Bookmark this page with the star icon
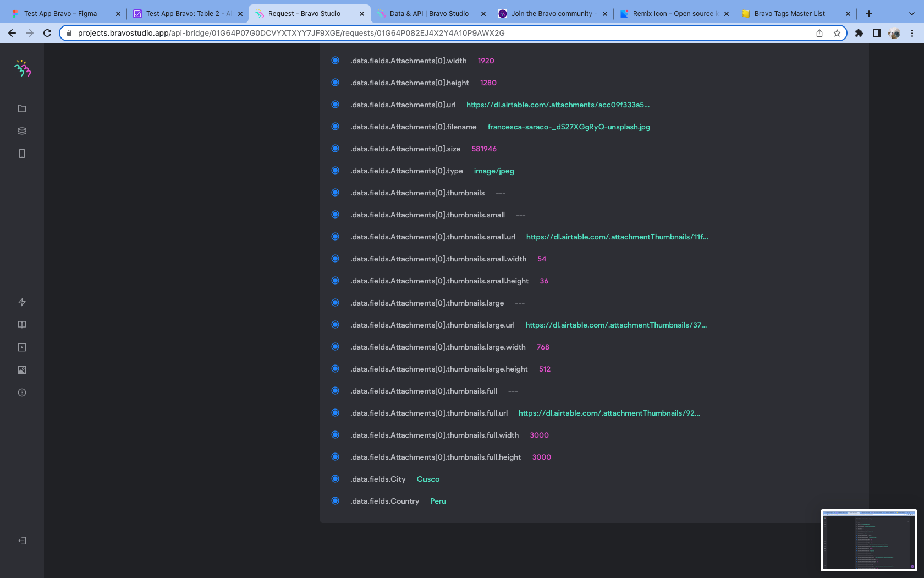 click(x=837, y=33)
